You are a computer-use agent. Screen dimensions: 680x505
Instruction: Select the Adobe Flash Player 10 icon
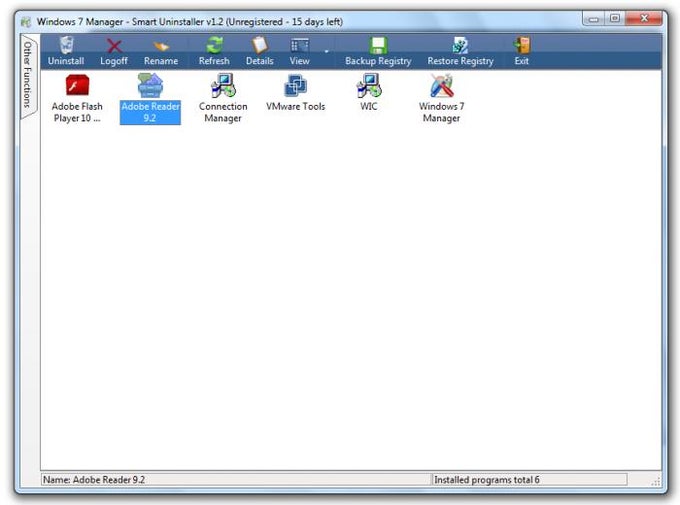77,85
